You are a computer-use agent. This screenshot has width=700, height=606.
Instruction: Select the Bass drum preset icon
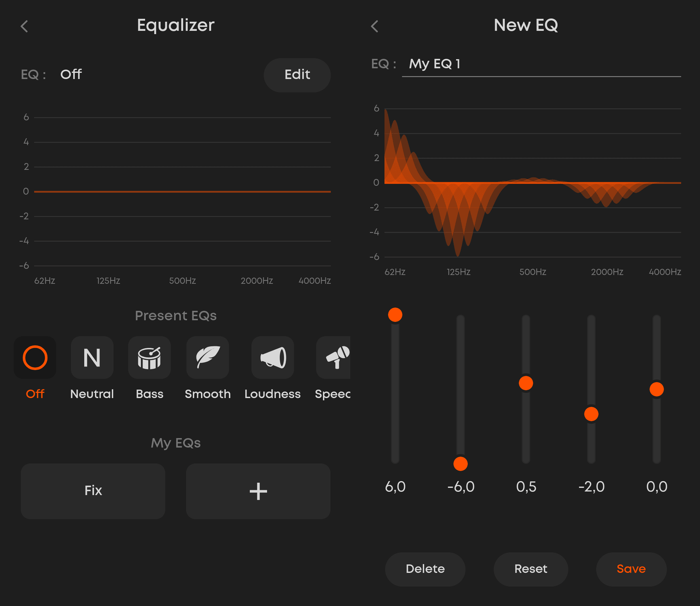[149, 358]
